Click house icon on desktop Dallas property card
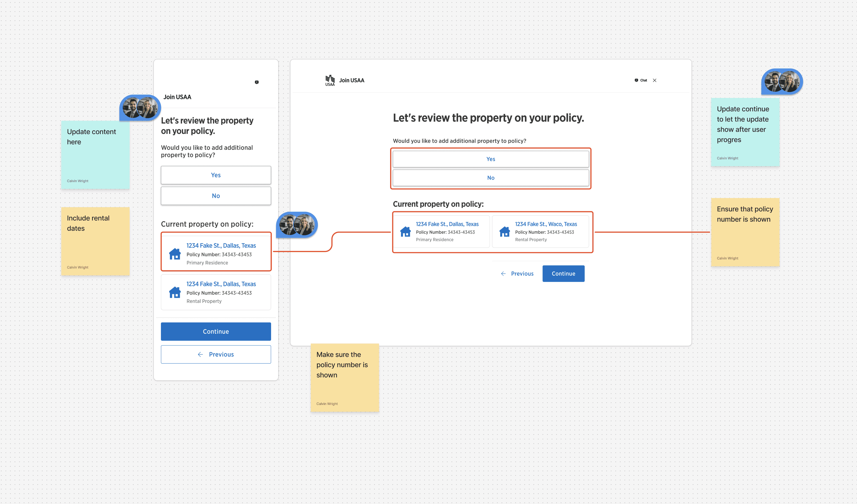 pyautogui.click(x=405, y=231)
